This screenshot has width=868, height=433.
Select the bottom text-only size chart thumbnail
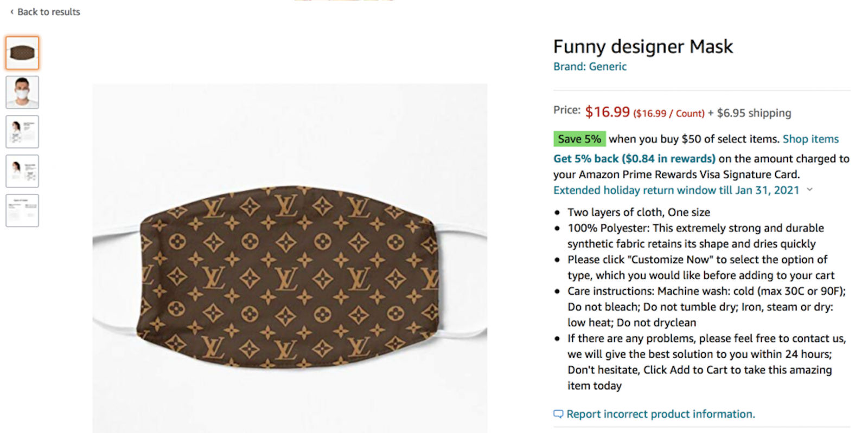[22, 210]
